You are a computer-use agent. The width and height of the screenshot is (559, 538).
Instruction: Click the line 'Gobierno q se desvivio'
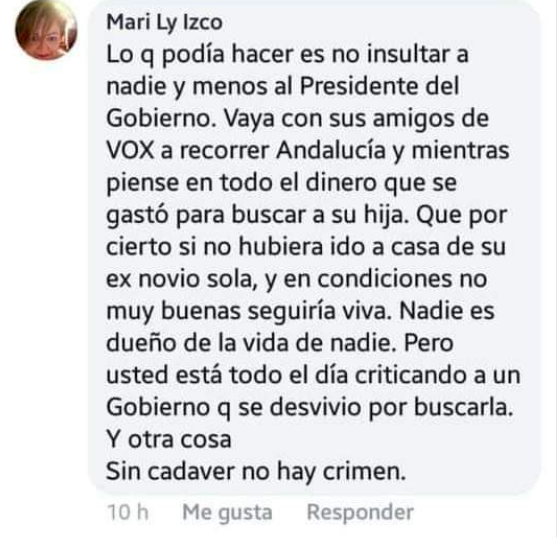point(309,408)
